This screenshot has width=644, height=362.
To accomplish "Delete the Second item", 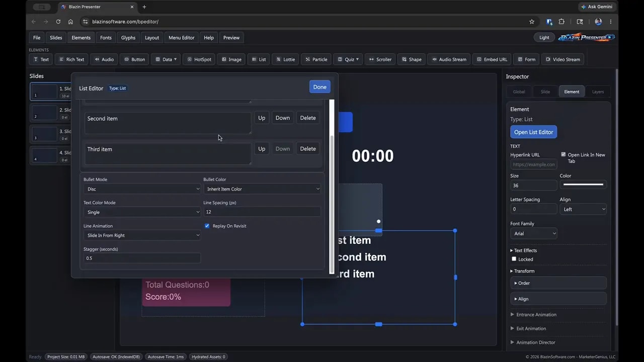I will pyautogui.click(x=308, y=118).
